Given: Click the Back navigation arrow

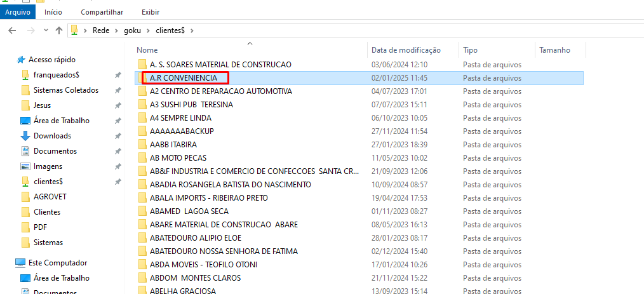Looking at the screenshot, I should (12, 30).
